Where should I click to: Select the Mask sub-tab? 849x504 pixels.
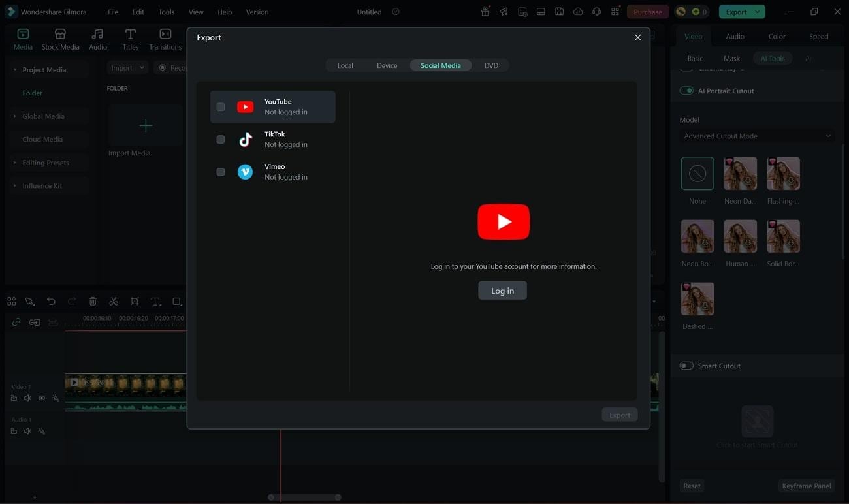731,59
